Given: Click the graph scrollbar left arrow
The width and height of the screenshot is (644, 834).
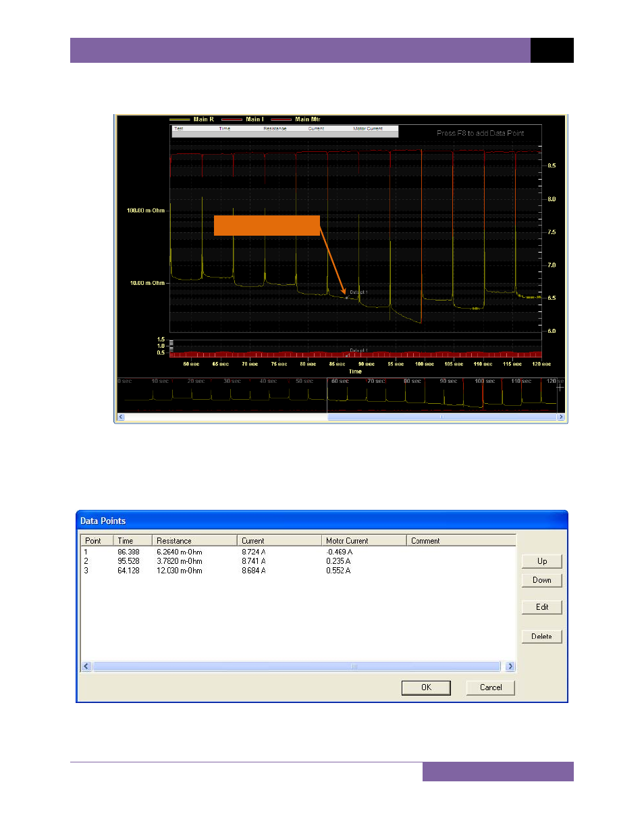Looking at the screenshot, I should (122, 417).
